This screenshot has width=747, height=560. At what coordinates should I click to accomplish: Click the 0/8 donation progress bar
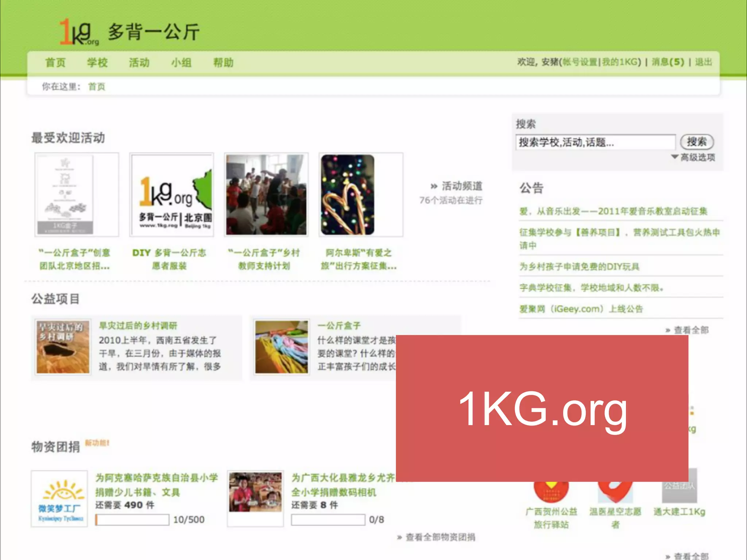(328, 520)
